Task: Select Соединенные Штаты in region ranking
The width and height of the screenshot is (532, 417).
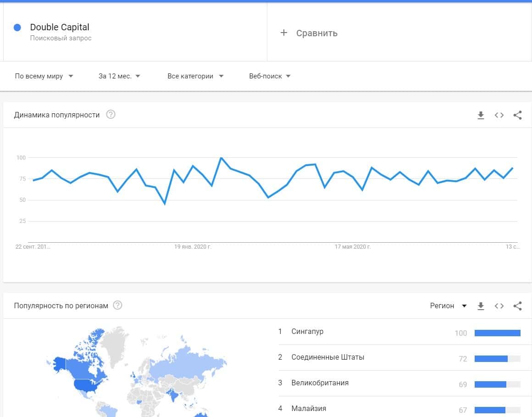Action: 327,357
